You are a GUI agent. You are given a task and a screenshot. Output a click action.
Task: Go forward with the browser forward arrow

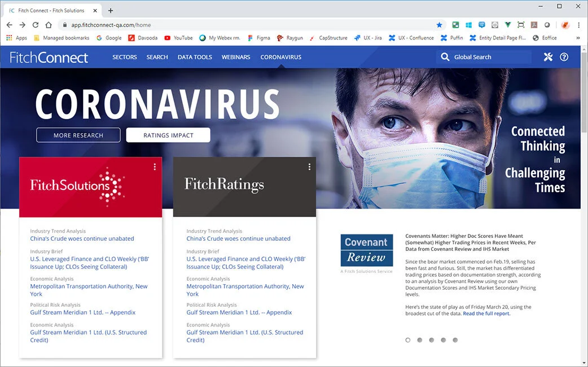[23, 25]
